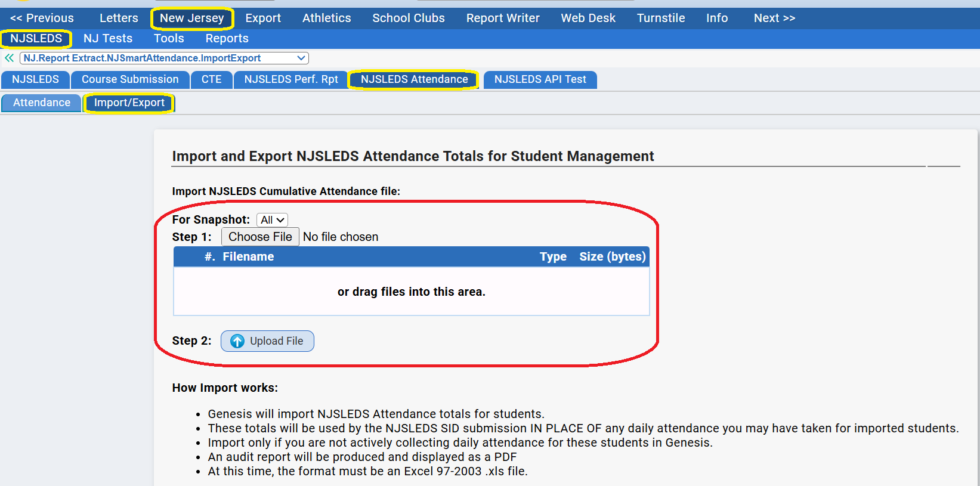Viewport: 980px width, 486px height.
Task: Open the Import/Export sub-tab
Action: [129, 103]
